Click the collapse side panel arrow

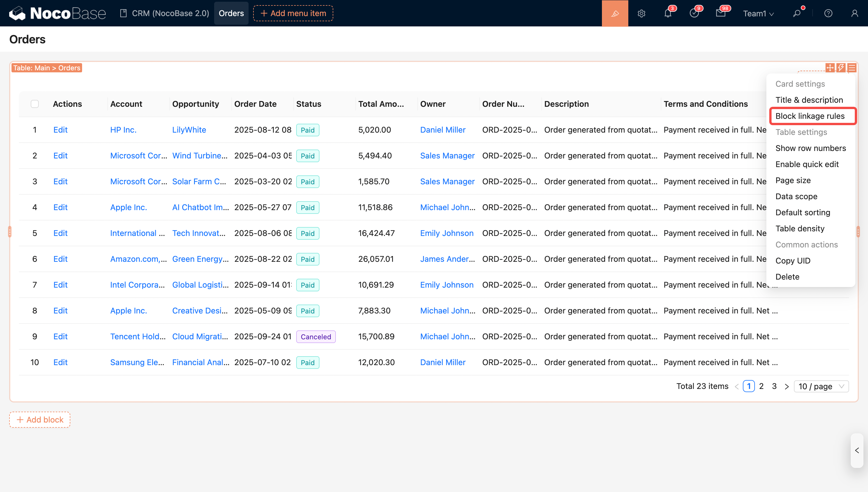pos(857,450)
